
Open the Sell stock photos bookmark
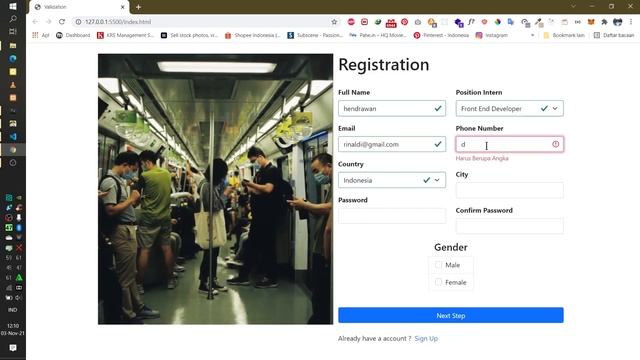(189, 35)
